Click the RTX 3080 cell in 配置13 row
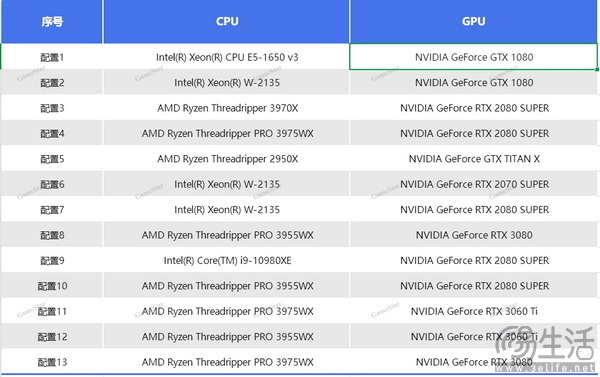The width and height of the screenshot is (600, 377). (x=473, y=362)
